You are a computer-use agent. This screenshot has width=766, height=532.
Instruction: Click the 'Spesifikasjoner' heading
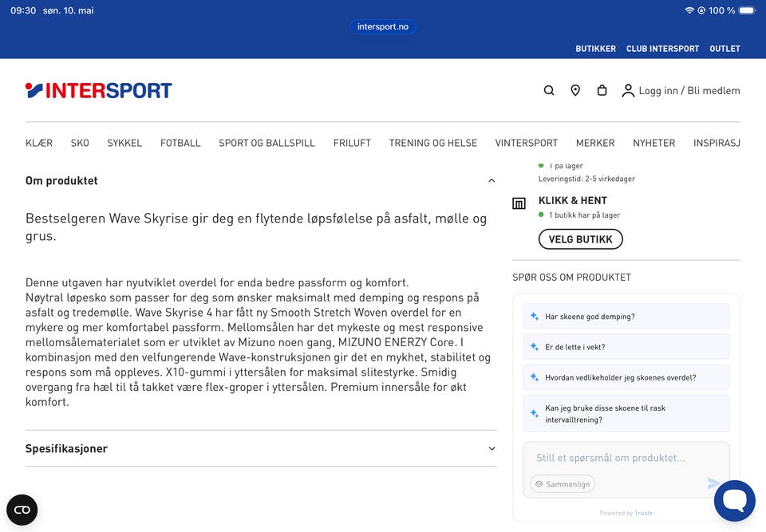(x=66, y=448)
